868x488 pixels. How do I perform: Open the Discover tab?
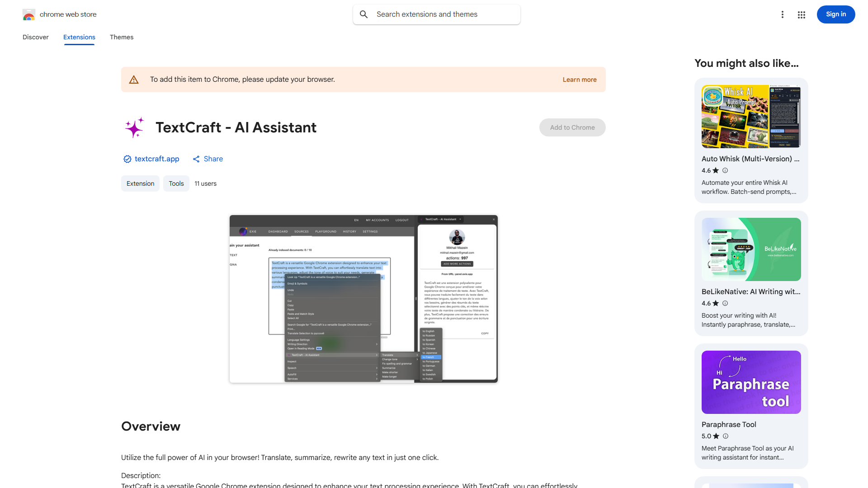tap(35, 37)
